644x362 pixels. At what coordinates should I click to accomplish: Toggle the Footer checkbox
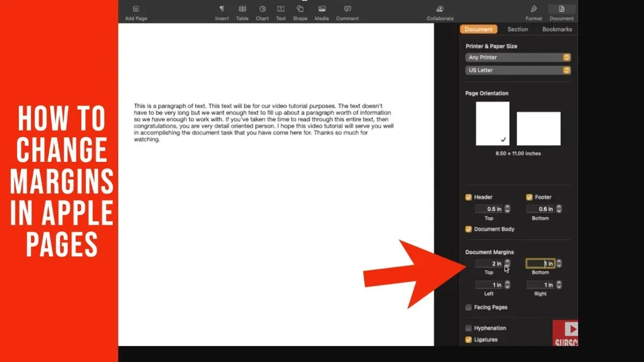529,197
